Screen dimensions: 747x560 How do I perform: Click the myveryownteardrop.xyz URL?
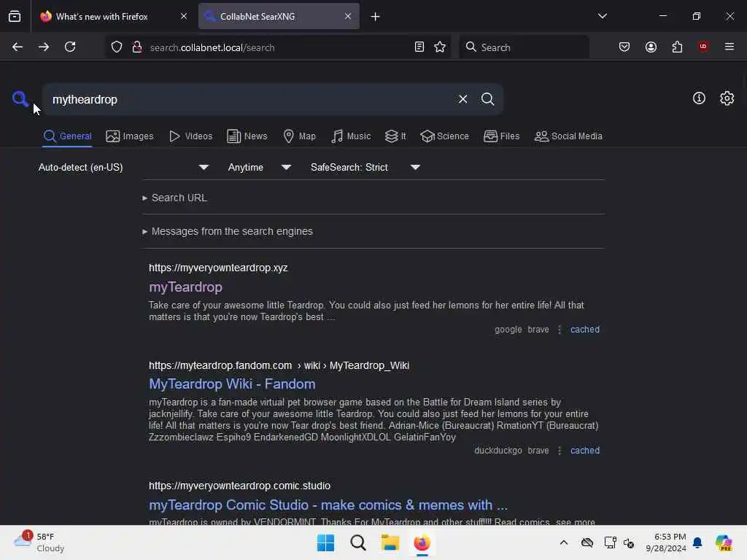tap(218, 268)
